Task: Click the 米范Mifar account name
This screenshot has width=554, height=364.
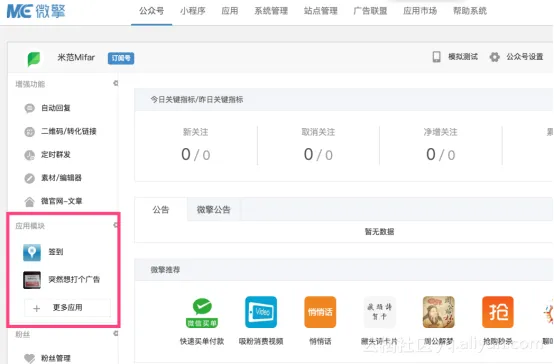Action: pyautogui.click(x=76, y=57)
